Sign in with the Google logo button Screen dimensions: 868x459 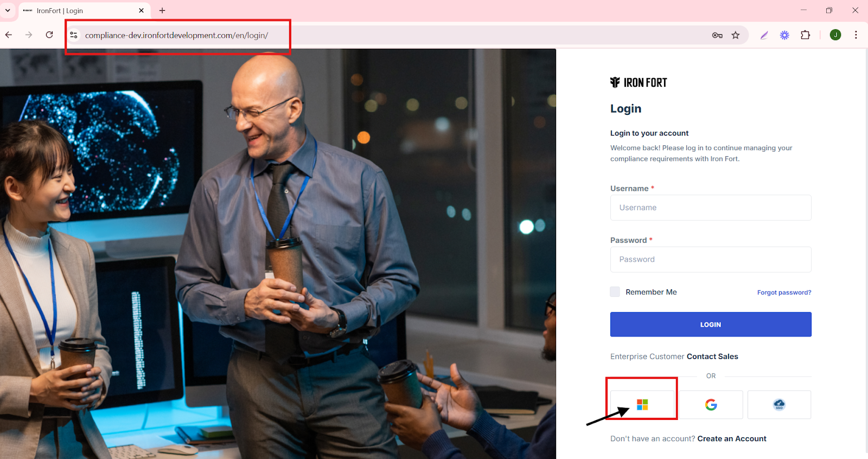pos(711,404)
